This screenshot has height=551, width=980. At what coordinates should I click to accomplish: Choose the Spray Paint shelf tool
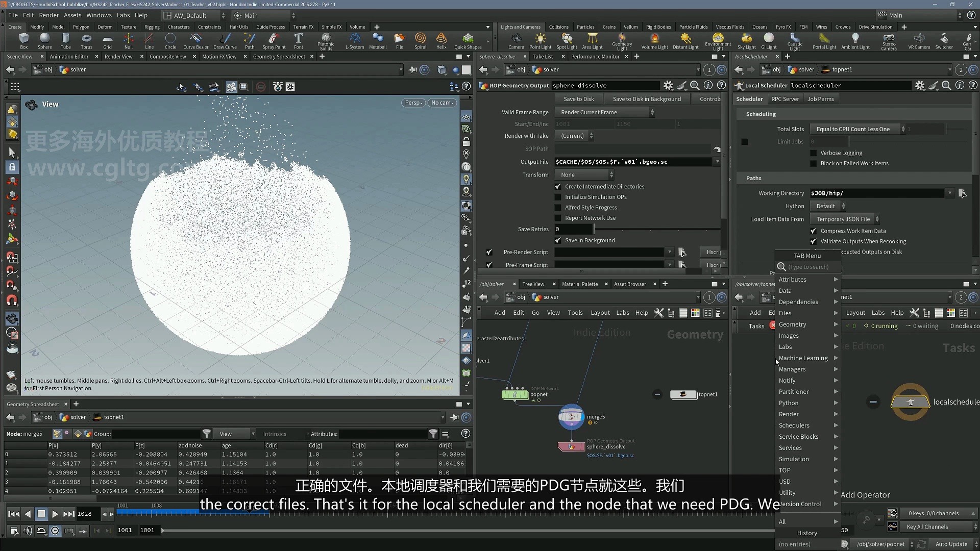[x=274, y=41]
